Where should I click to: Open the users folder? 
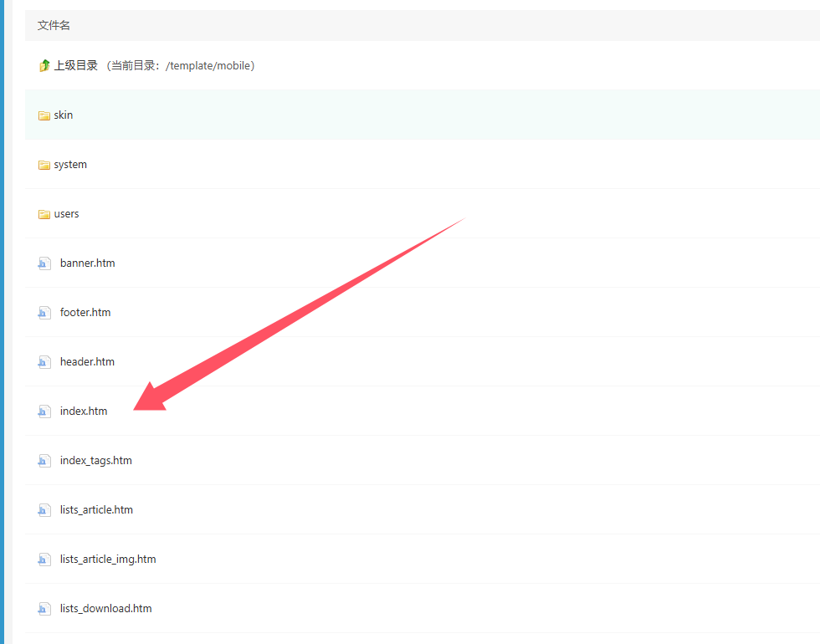(x=66, y=214)
